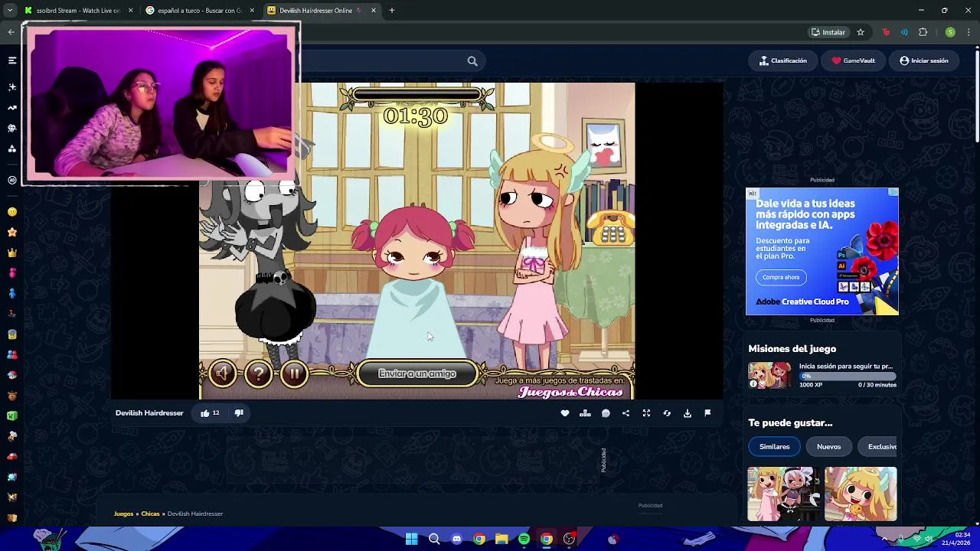Add the game to favorites heart icon
The width and height of the screenshot is (980, 551).
pyautogui.click(x=565, y=413)
